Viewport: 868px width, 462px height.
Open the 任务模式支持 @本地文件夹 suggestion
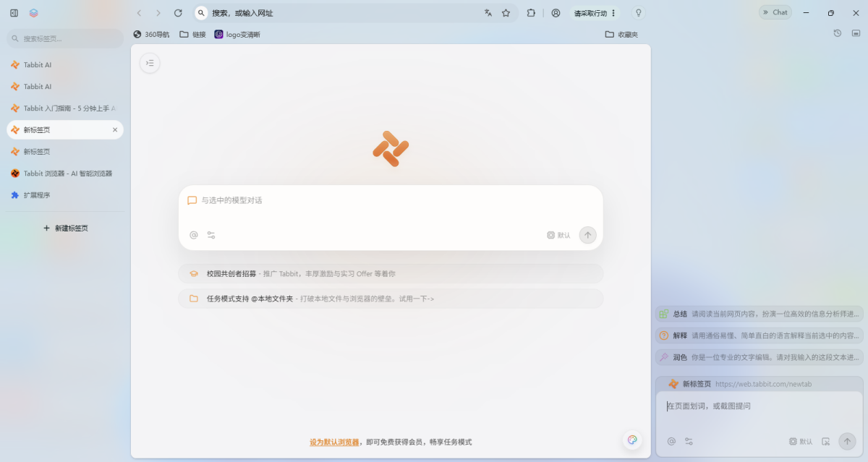(391, 299)
